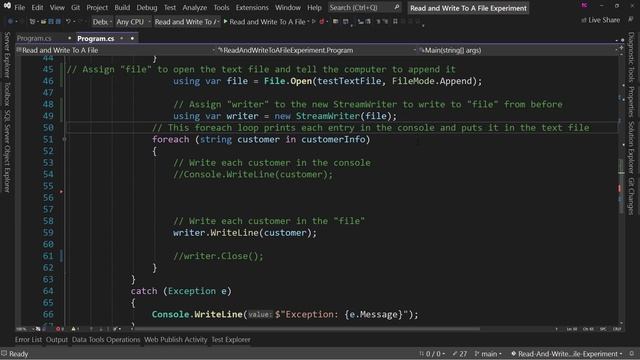
Task: Open the Read and Write To A File project dropdown
Action: (x=116, y=50)
